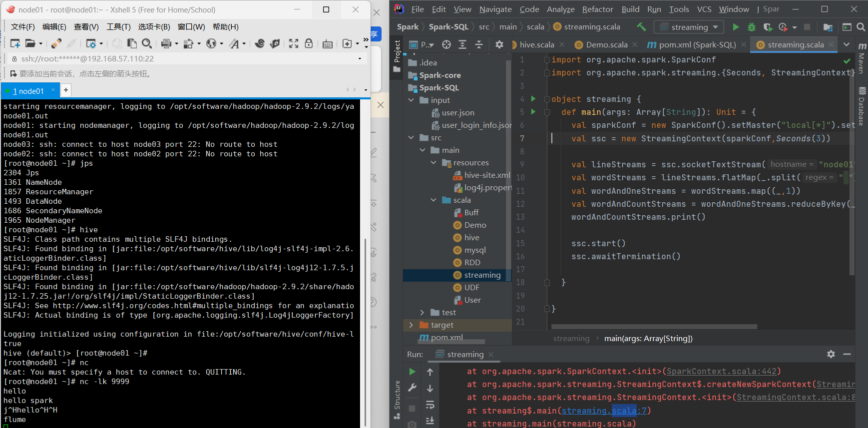
Task: Click the Paste clipboard icon in Xshell
Action: point(132,44)
